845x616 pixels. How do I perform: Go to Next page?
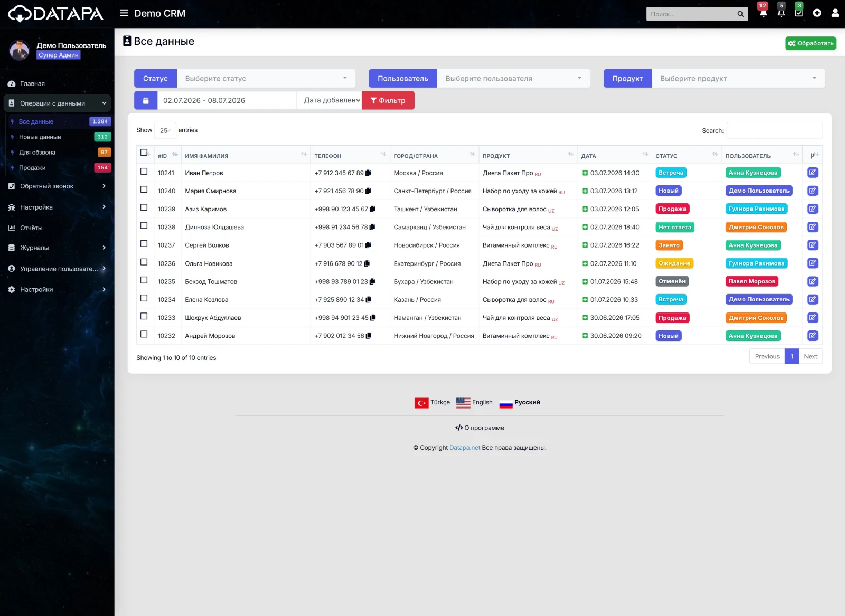[x=810, y=356]
